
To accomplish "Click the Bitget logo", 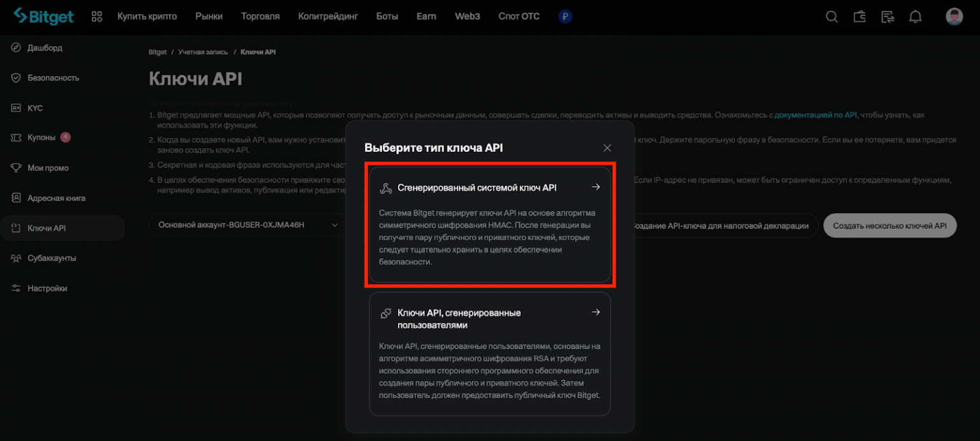I will [x=43, y=16].
